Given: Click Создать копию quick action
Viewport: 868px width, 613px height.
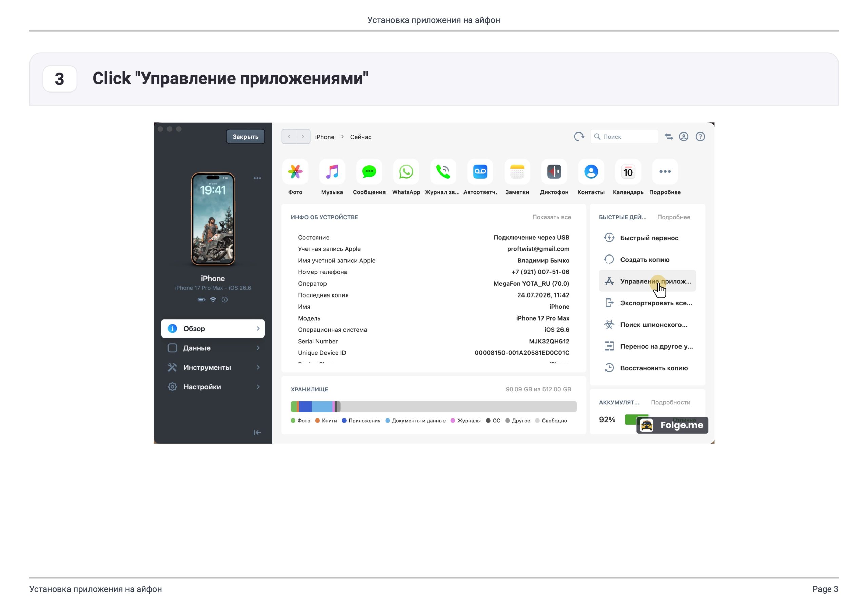Looking at the screenshot, I should pyautogui.click(x=647, y=259).
